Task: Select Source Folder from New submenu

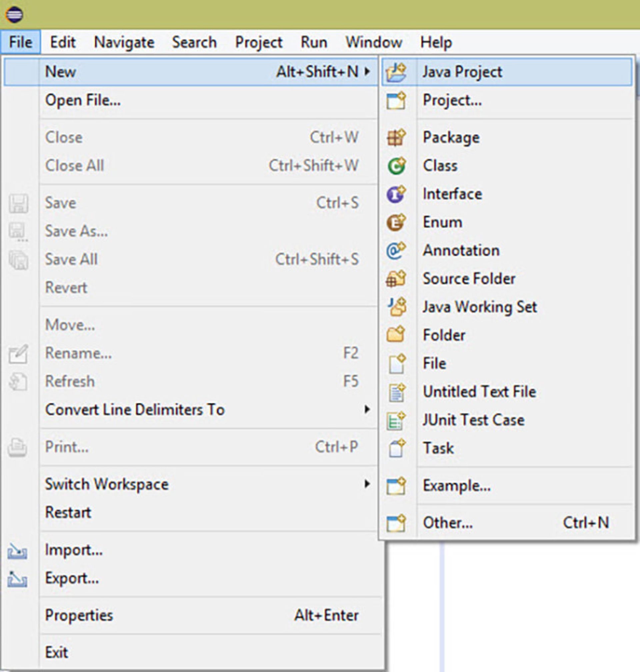Action: 507,279
